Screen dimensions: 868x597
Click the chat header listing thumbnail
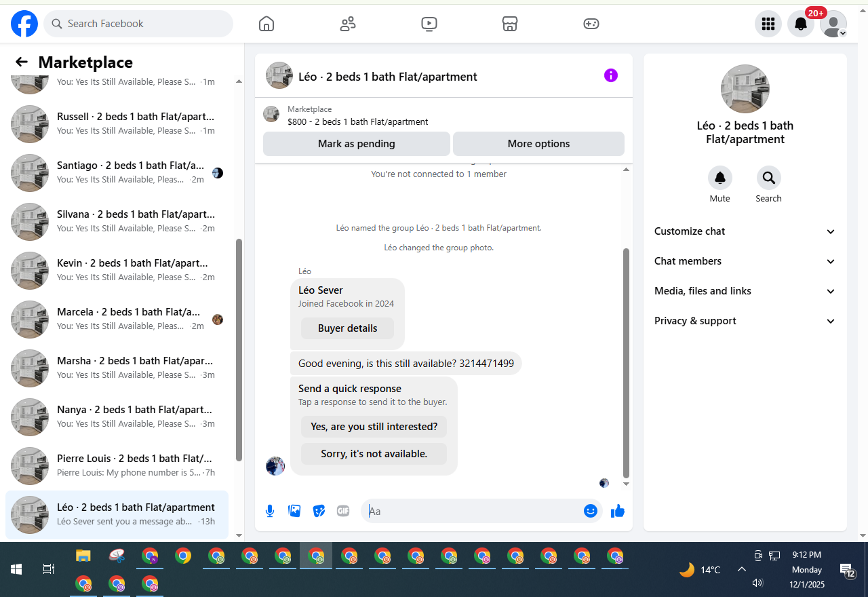[x=279, y=76]
